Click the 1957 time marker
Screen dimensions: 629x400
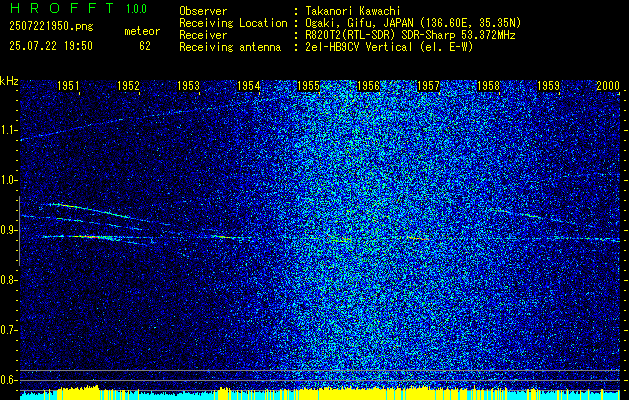(x=428, y=85)
